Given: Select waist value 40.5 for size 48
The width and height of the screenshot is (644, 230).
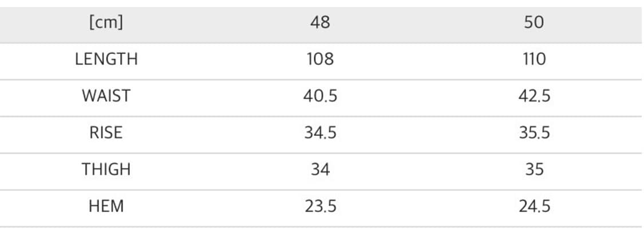Looking at the screenshot, I should 320,96.
